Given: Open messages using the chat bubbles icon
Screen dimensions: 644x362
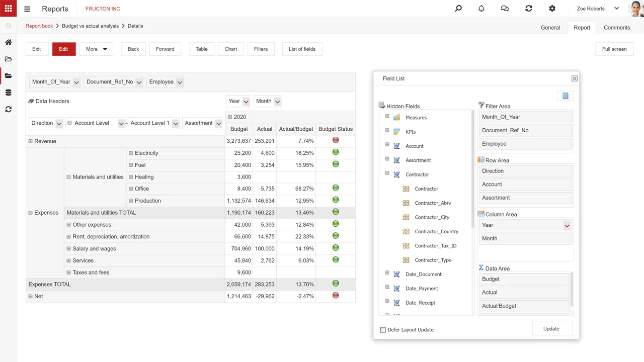Looking at the screenshot, I should click(505, 9).
